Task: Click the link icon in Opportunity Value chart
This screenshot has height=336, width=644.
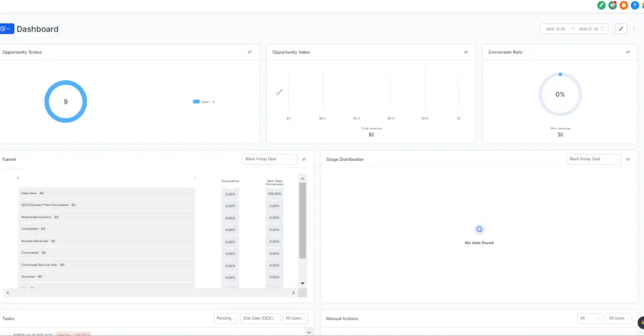Action: (x=279, y=93)
